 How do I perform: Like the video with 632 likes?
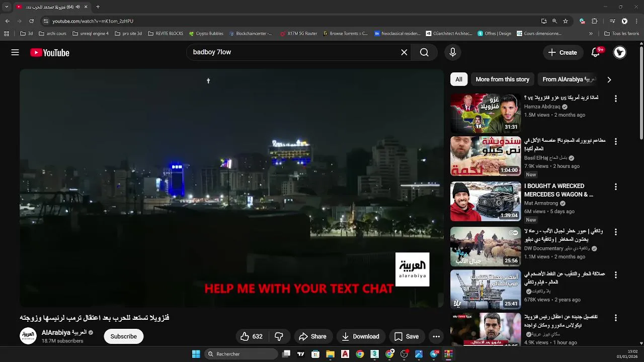point(252,336)
